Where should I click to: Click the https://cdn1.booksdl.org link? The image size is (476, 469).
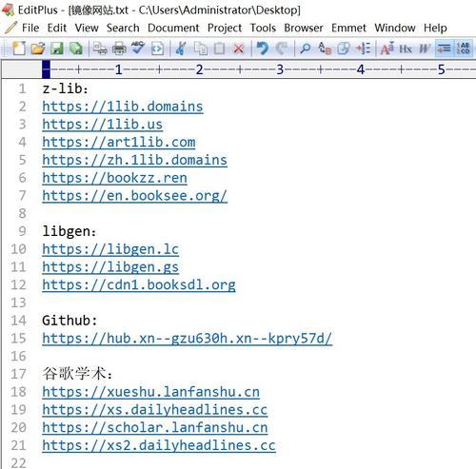pos(139,284)
